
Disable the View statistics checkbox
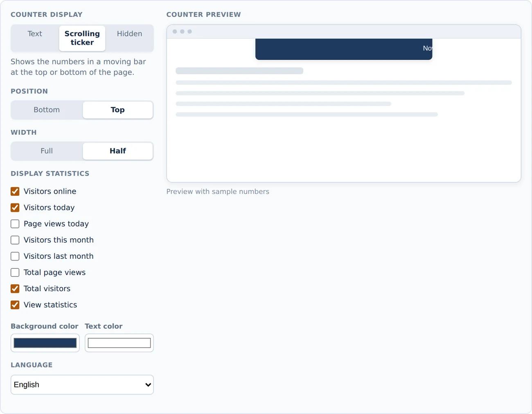click(15, 305)
